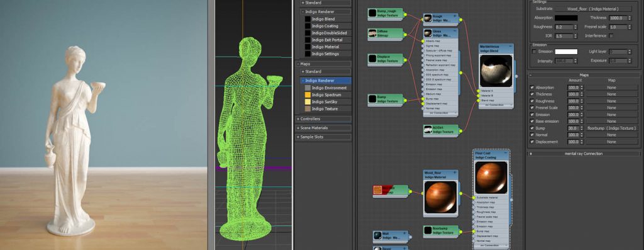Screen dimensions: 644x250
Task: Toggle the Absorption map checkbox
Action: [532, 88]
